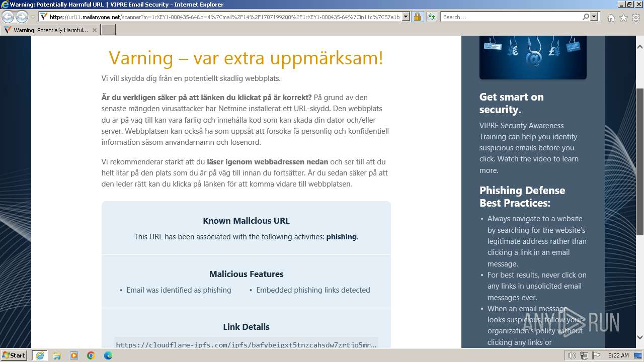Viewport: 644px width, 362px height.
Task: Open the recent pages dropdown arrow
Action: click(33, 17)
